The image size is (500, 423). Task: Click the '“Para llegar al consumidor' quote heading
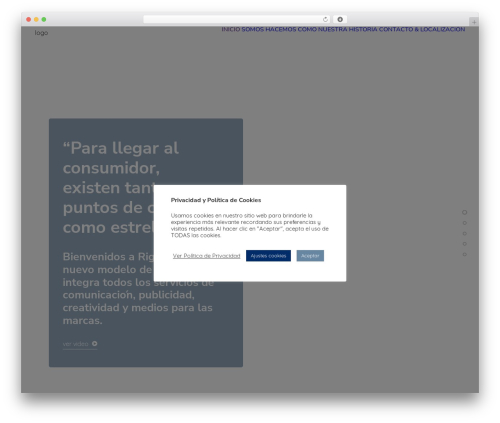tap(121, 188)
